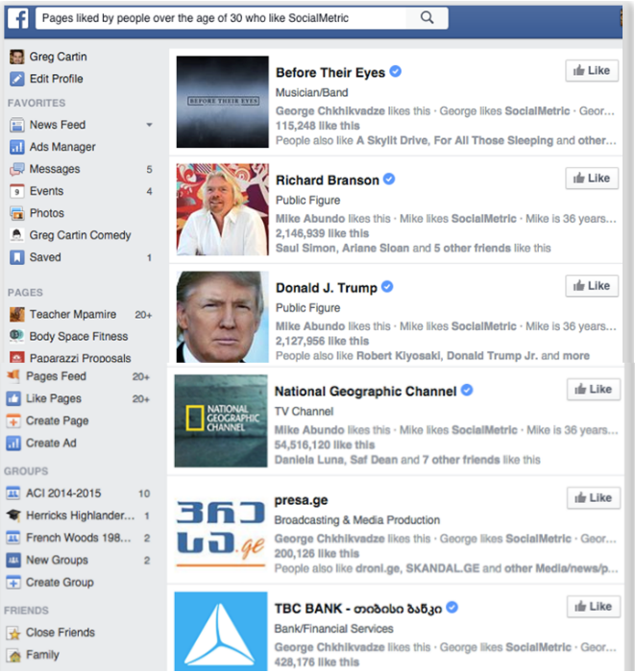Open the French Woods group icon
The width and height of the screenshot is (635, 672).
13,538
